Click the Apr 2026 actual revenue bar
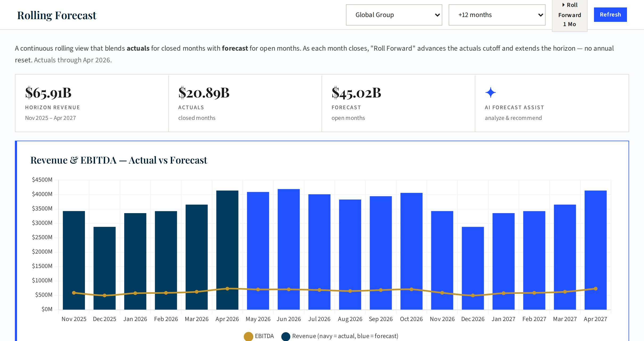This screenshot has width=644, height=341. (x=227, y=250)
